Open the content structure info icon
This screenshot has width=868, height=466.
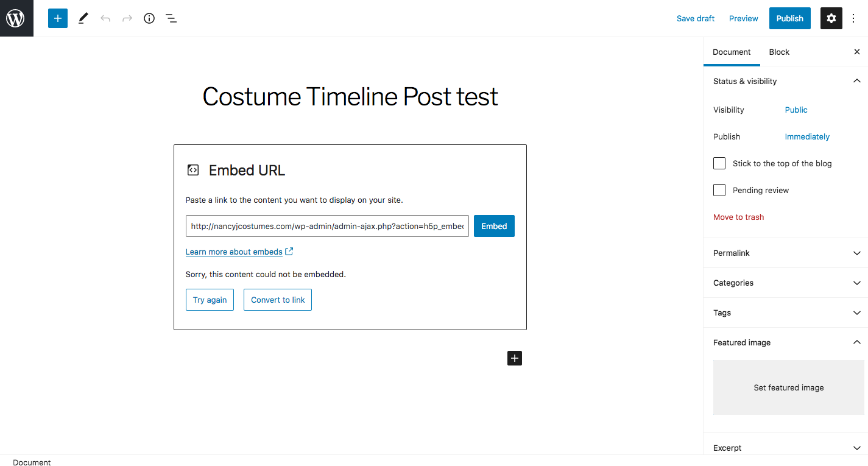(x=149, y=18)
